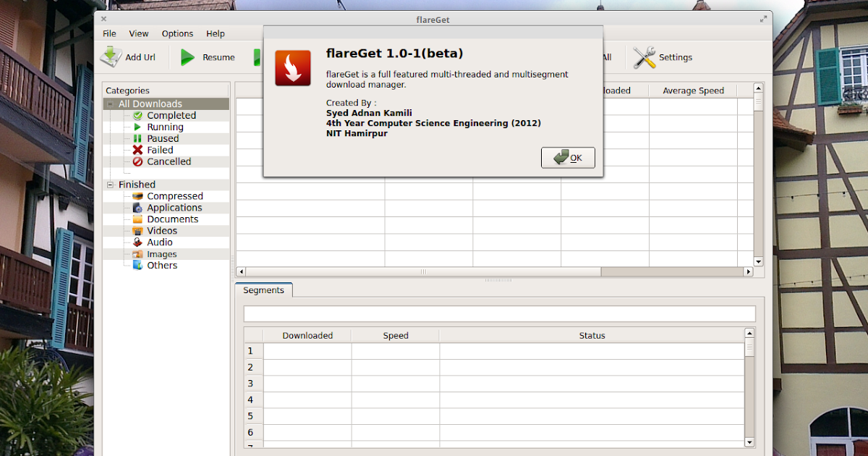Click the Average Speed column header
Image resolution: width=868 pixels, height=456 pixels.
(693, 90)
